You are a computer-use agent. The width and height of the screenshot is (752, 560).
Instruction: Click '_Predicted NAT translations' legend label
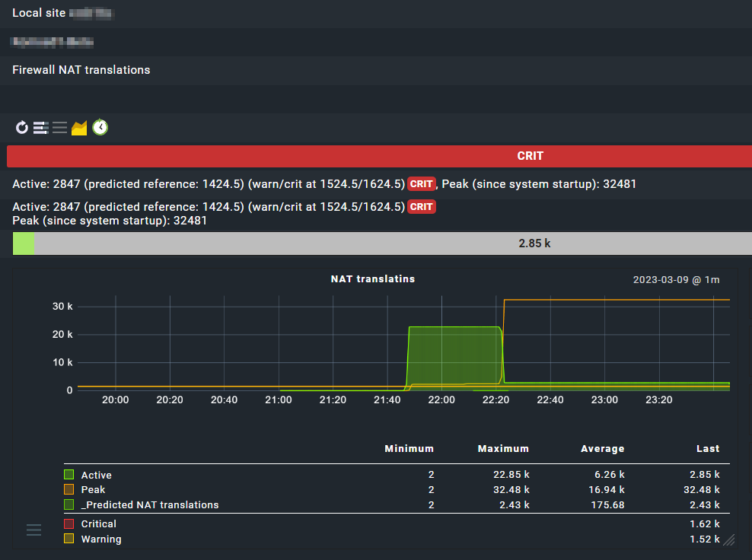150,505
